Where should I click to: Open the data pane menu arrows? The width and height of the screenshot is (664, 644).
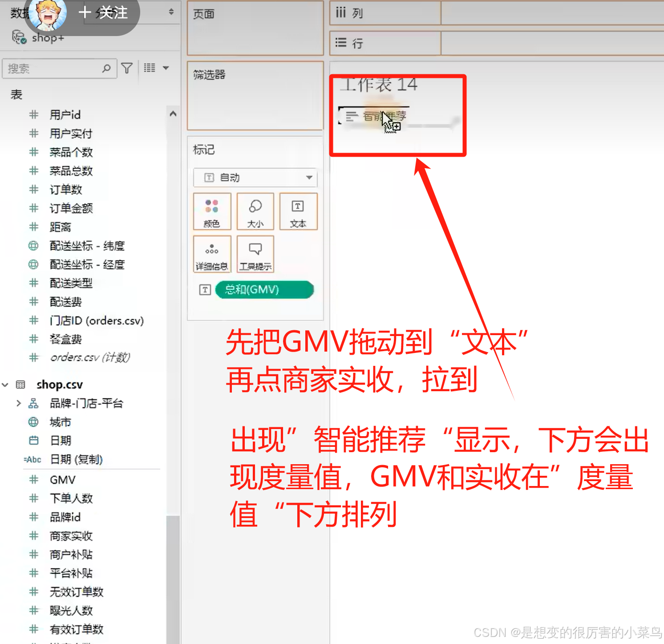tap(171, 12)
